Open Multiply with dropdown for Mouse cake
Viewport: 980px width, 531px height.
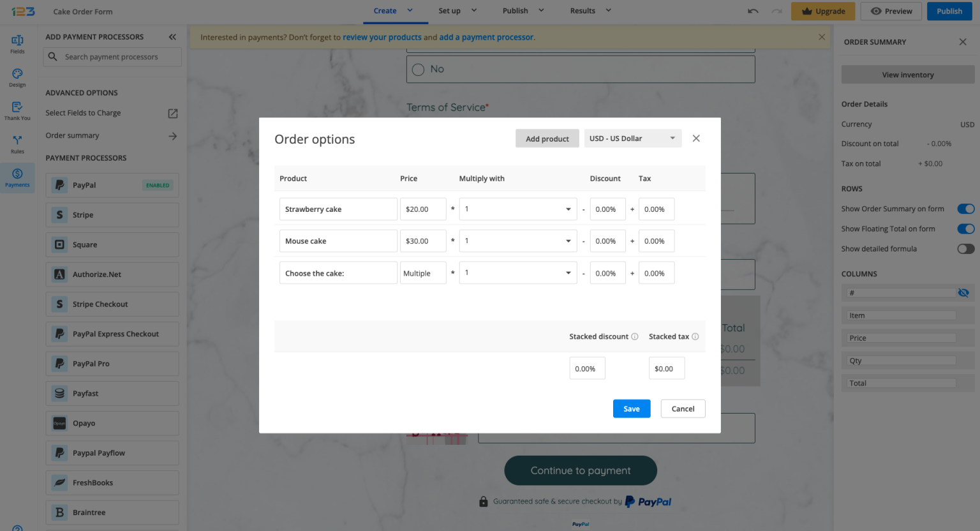click(x=518, y=241)
